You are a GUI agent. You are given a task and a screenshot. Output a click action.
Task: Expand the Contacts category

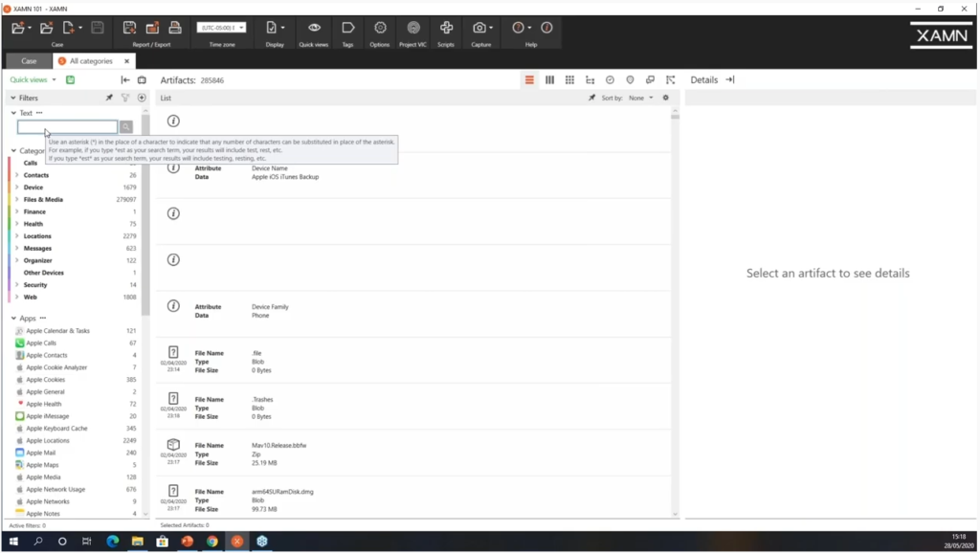(16, 176)
